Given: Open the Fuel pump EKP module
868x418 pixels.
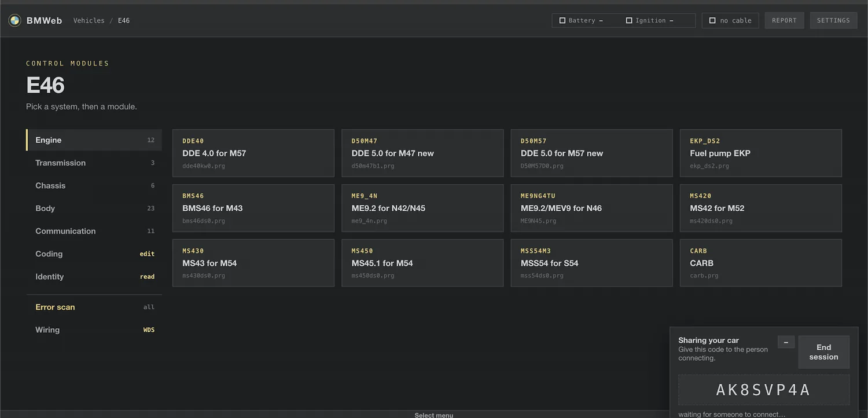Looking at the screenshot, I should point(761,153).
